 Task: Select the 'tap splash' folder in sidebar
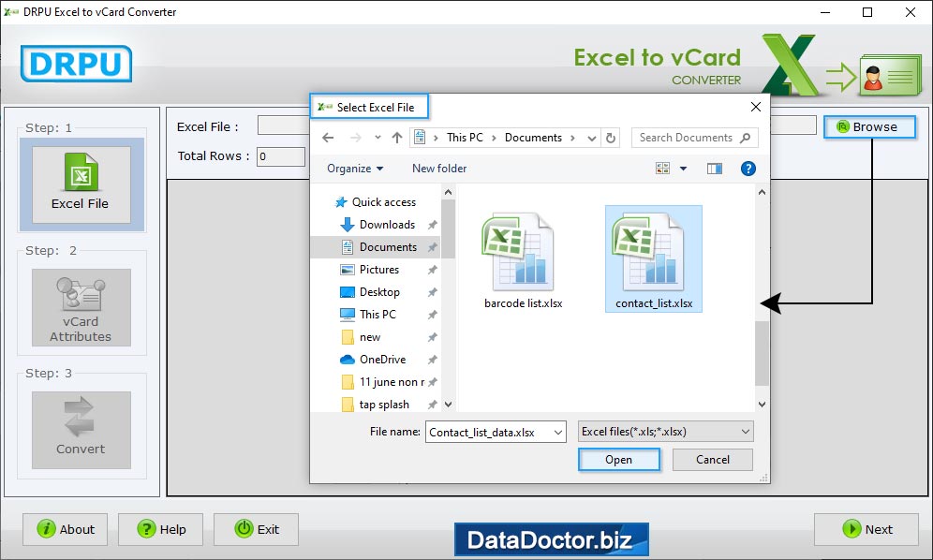click(384, 405)
